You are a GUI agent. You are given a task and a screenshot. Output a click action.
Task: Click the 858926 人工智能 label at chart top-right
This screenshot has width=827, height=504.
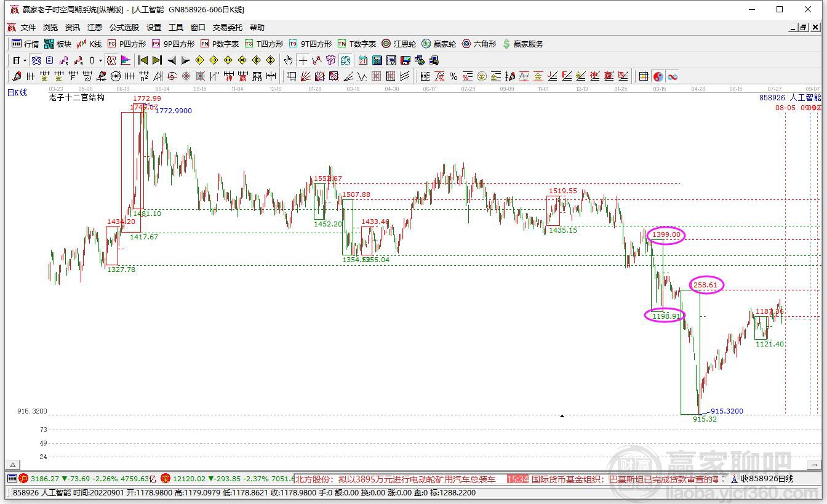[x=790, y=97]
